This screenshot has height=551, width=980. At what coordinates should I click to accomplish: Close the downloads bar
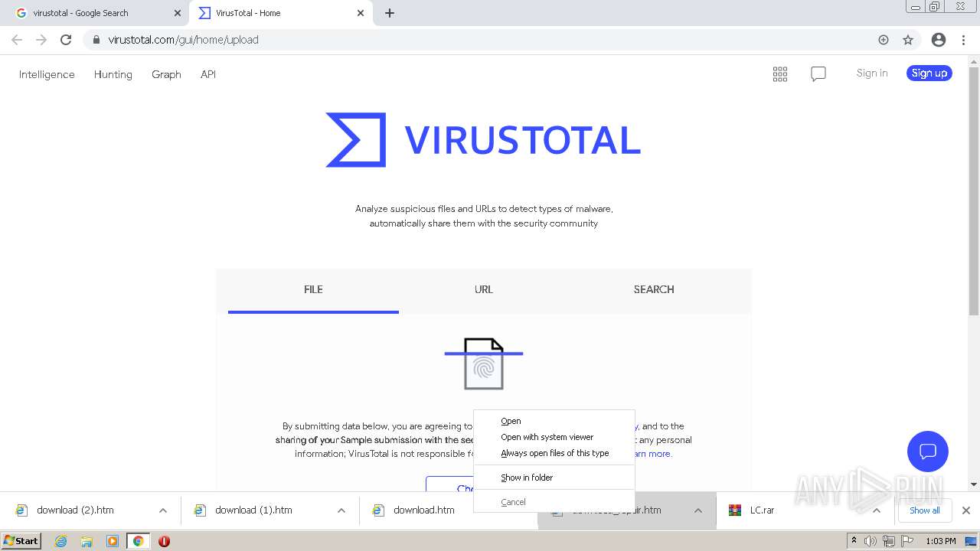click(x=966, y=510)
